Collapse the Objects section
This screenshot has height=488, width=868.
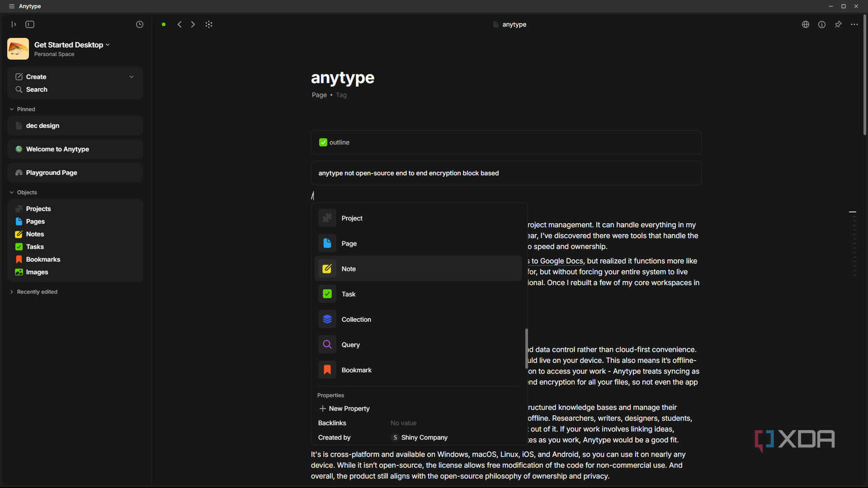[x=24, y=192]
